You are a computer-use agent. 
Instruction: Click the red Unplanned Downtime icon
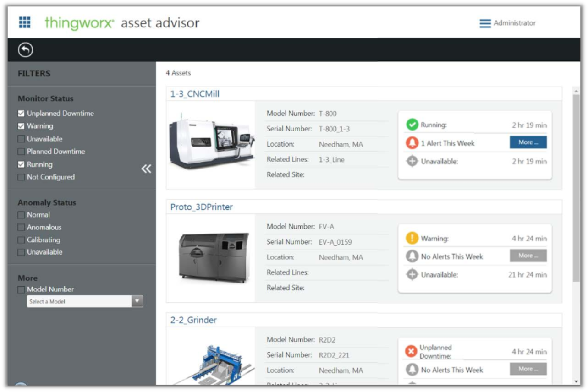point(411,351)
